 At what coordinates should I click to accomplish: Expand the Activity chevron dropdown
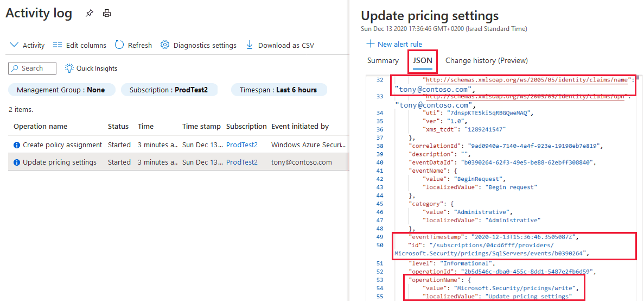(14, 45)
